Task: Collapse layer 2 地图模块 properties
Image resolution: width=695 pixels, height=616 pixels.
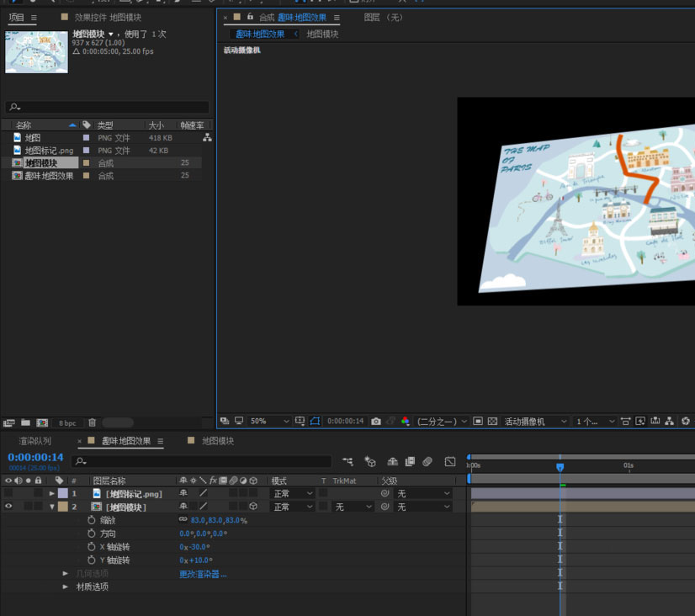Action: [x=52, y=507]
